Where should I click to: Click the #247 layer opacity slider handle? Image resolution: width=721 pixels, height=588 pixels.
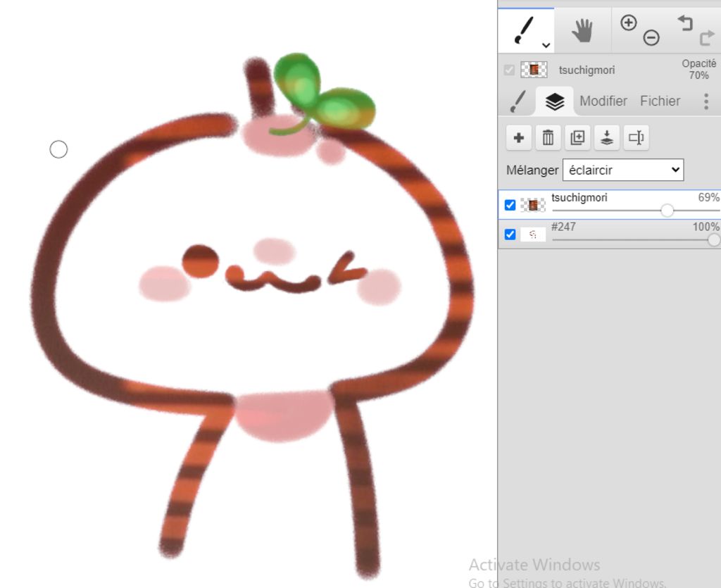[714, 239]
